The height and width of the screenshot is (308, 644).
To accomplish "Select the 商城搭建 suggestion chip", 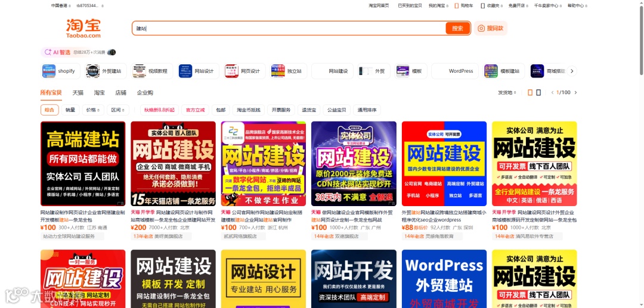I will point(549,71).
